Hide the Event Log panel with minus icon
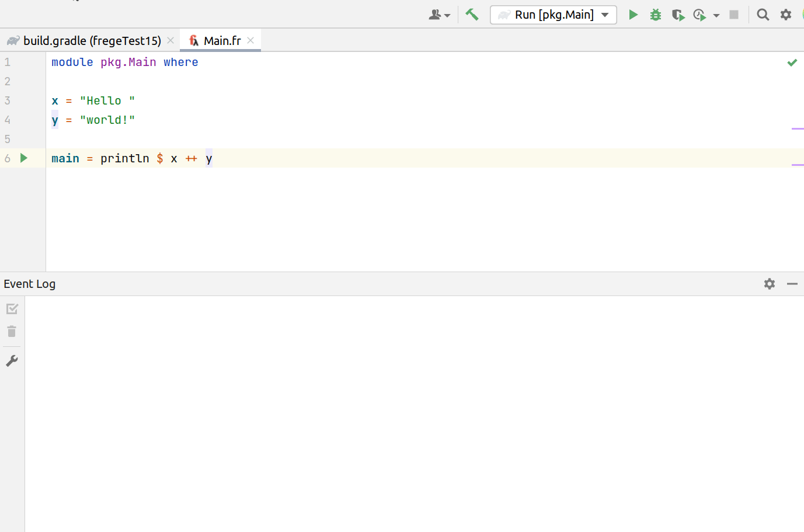Image resolution: width=804 pixels, height=532 pixels. tap(792, 284)
